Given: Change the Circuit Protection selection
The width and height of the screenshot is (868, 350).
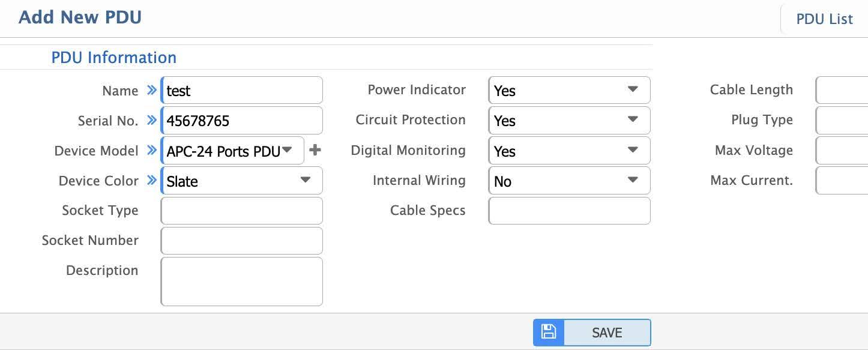Looking at the screenshot, I should [569, 121].
